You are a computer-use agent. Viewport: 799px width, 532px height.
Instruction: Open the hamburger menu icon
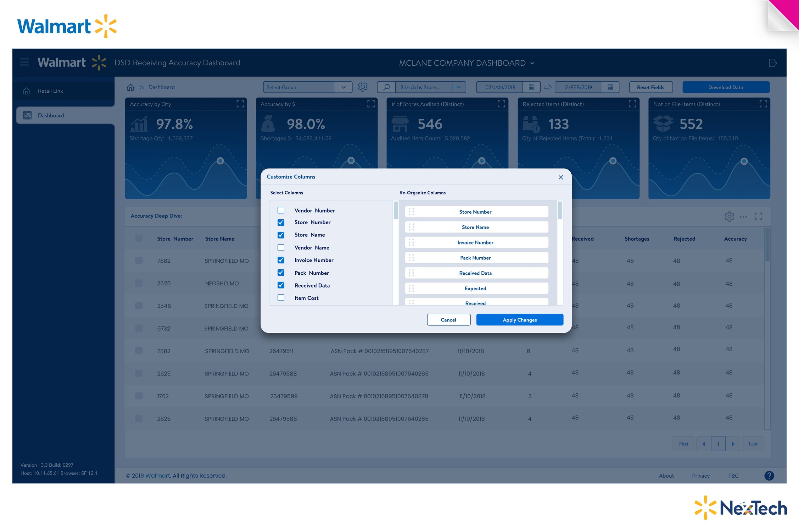tap(25, 62)
